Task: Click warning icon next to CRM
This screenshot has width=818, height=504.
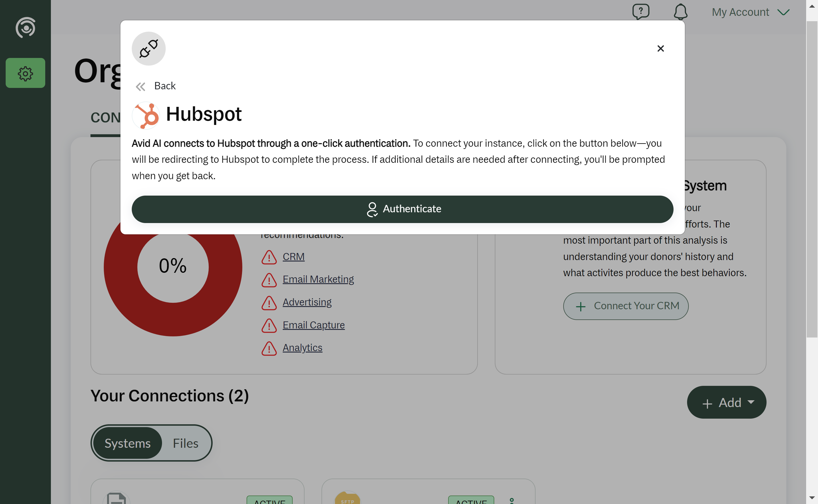Action: click(x=269, y=257)
